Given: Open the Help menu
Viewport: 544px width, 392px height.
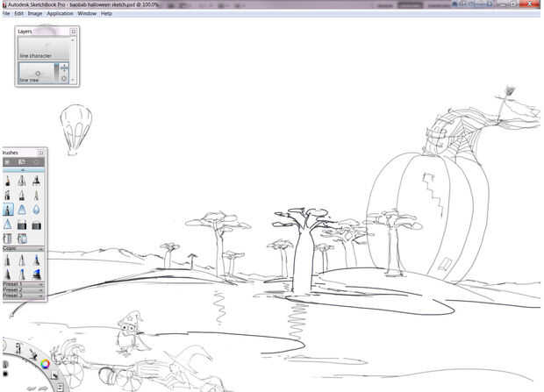Looking at the screenshot, I should (x=106, y=13).
